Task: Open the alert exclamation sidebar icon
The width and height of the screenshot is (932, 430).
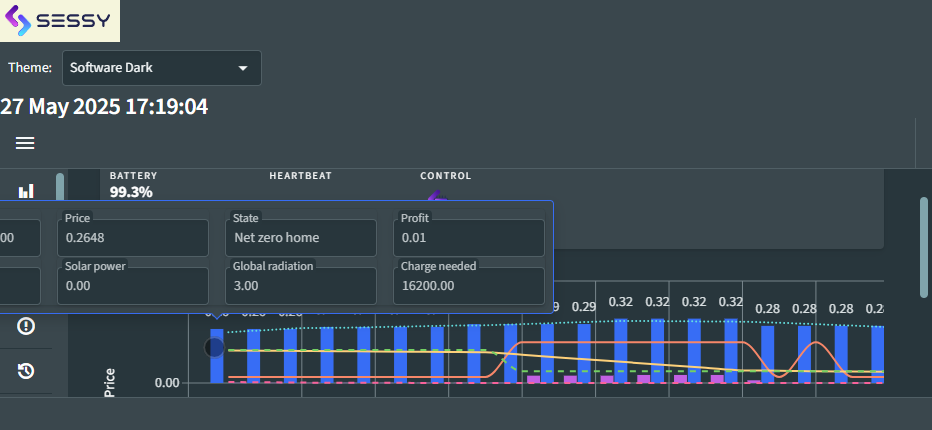Action: 26,326
